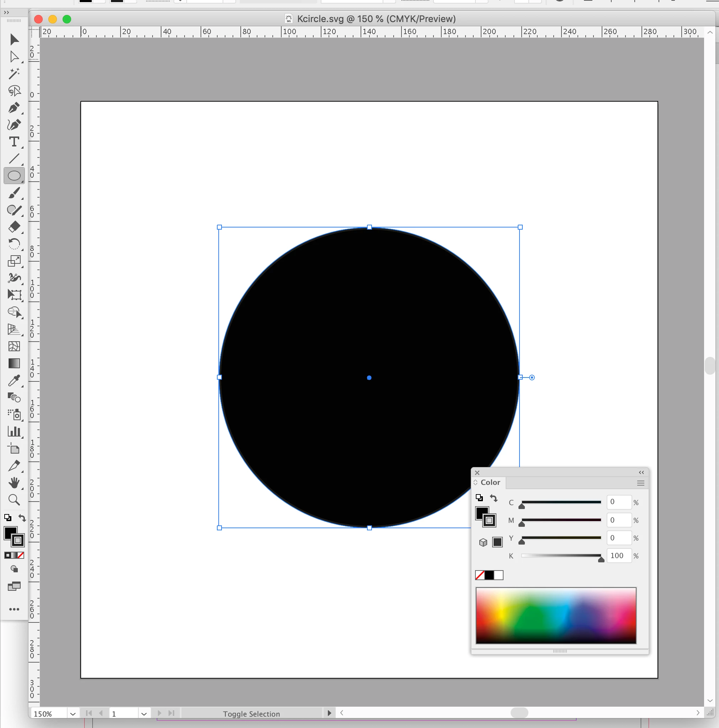This screenshot has width=719, height=728.
Task: Open the zoom level dropdown
Action: pos(73,714)
